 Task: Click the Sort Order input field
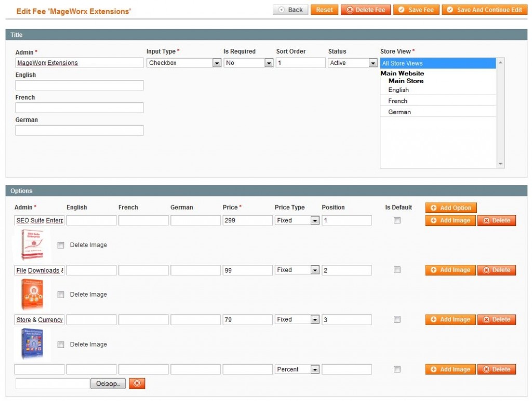pos(301,63)
